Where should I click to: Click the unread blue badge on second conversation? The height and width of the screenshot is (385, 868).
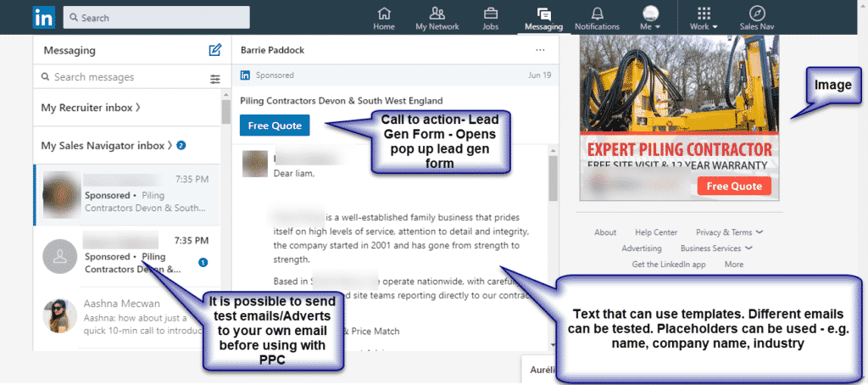tap(203, 263)
